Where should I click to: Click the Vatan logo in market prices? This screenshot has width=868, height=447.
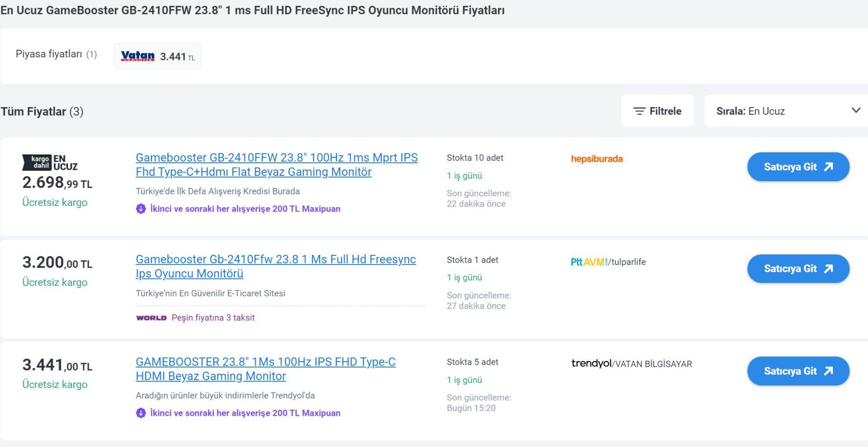[137, 56]
